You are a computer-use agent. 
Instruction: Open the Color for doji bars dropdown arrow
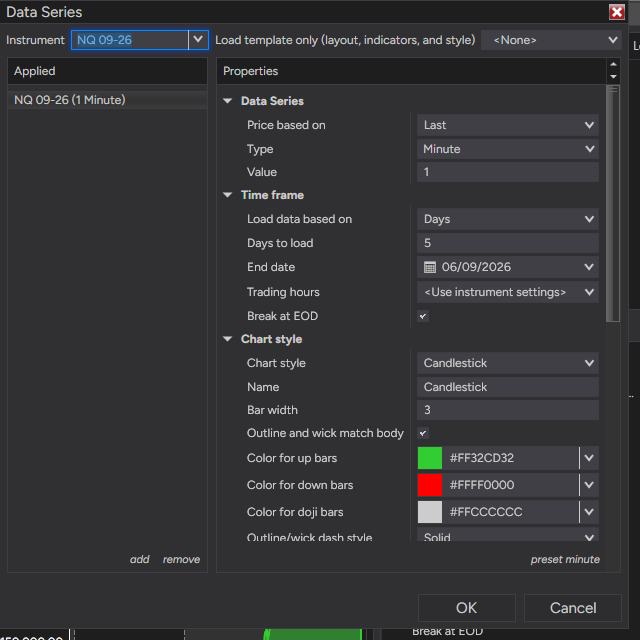[589, 512]
